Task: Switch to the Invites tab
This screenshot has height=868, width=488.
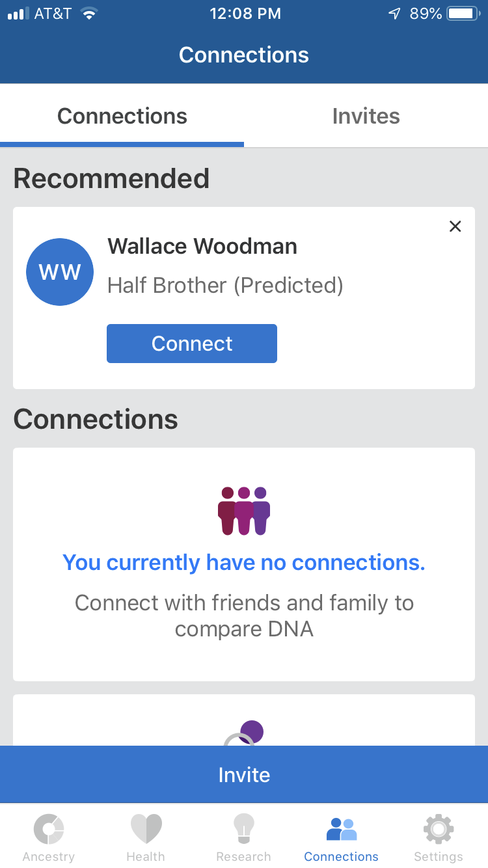Action: 366,116
